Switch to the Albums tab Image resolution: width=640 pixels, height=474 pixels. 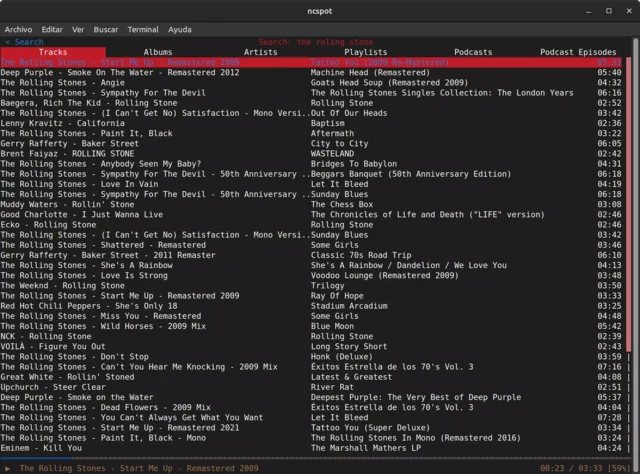click(158, 52)
